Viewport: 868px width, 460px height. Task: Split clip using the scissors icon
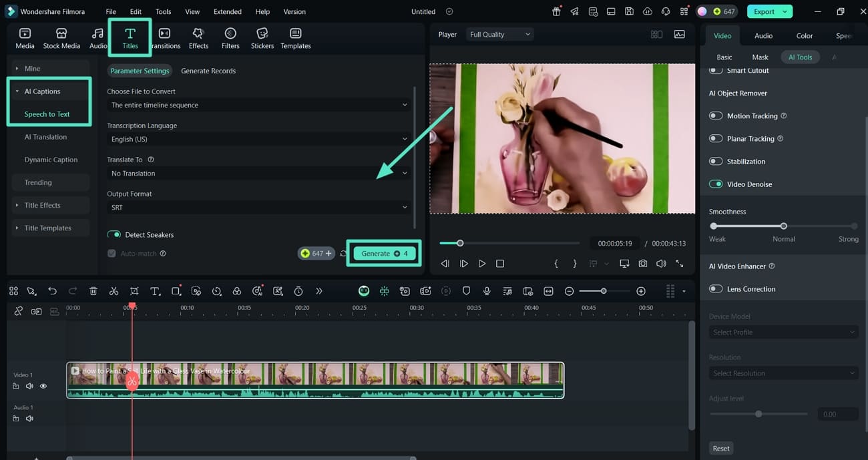tap(114, 291)
